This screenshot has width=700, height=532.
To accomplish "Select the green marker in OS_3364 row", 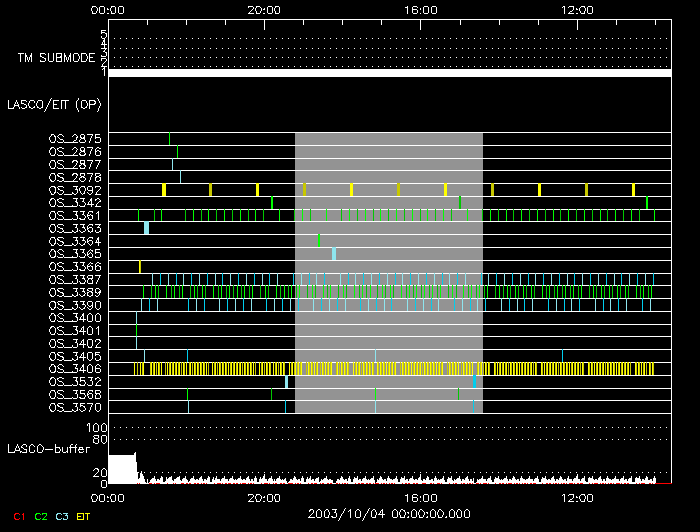I will pos(319,240).
